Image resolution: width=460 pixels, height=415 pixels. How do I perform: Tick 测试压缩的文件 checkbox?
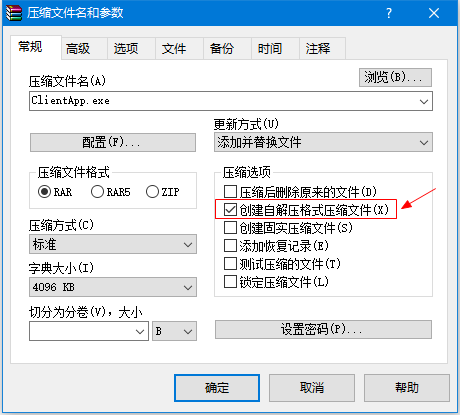pyautogui.click(x=230, y=264)
